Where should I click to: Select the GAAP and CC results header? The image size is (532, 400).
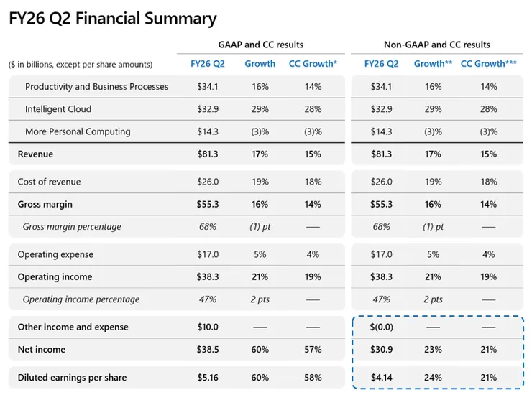[260, 45]
